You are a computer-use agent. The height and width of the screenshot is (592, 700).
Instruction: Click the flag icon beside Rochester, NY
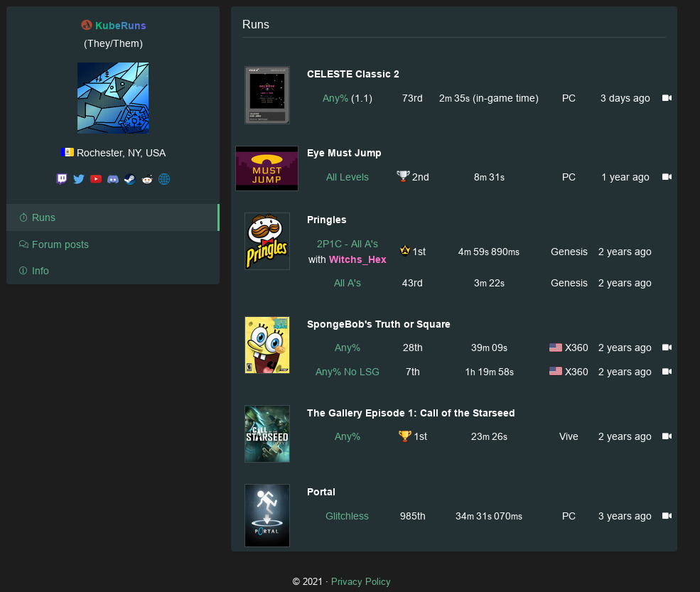point(68,152)
